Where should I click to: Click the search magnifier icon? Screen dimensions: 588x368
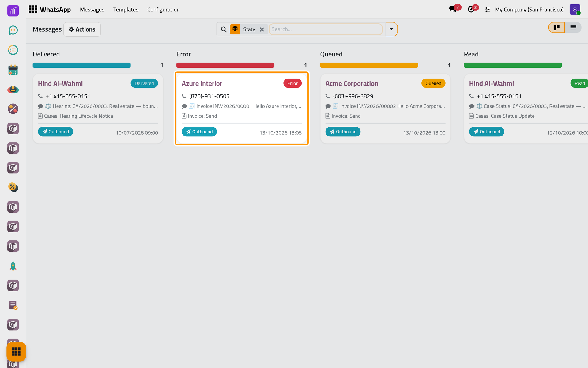tap(224, 29)
